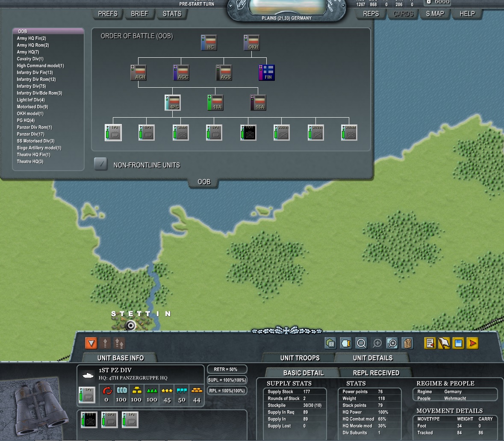Open the yellow report document icon
This screenshot has height=441, width=504.
pyautogui.click(x=430, y=343)
